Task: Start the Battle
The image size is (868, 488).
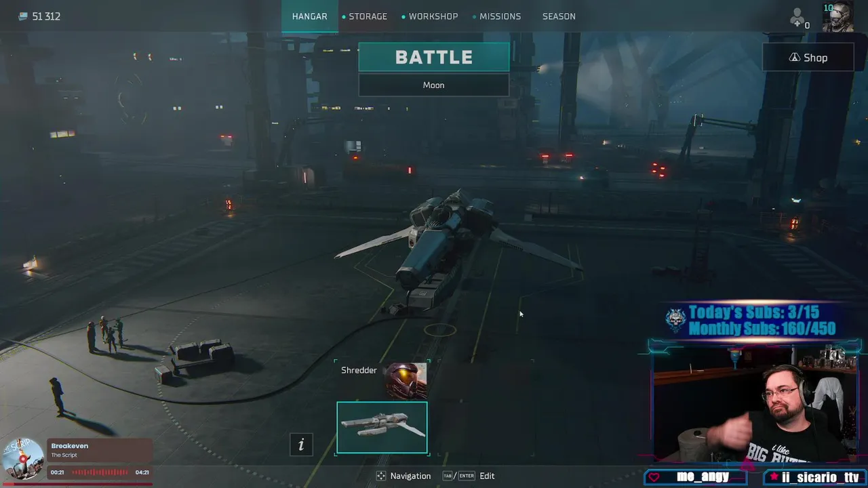Action: point(434,57)
